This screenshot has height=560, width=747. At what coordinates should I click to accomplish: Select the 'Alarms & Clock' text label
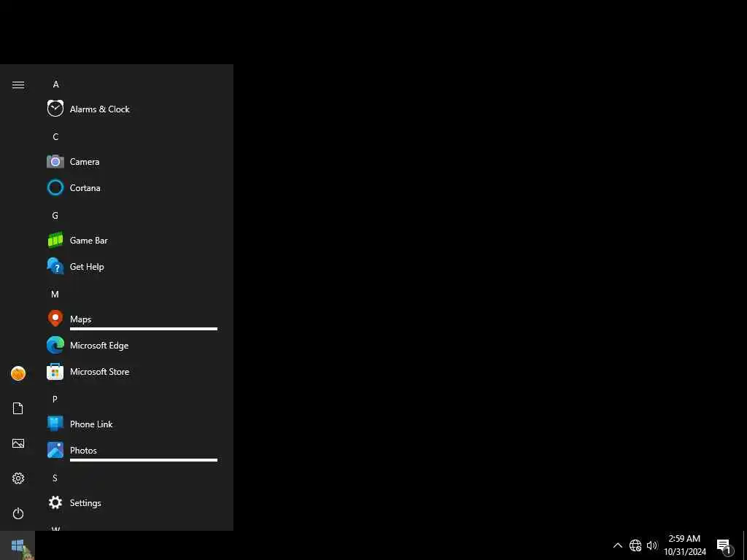click(99, 109)
